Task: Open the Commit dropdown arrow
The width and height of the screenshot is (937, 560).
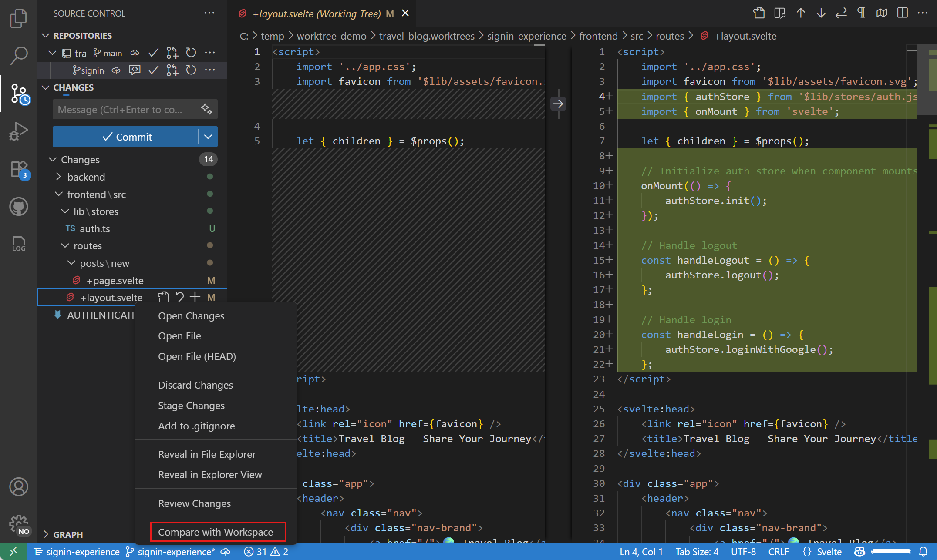Action: click(x=208, y=136)
